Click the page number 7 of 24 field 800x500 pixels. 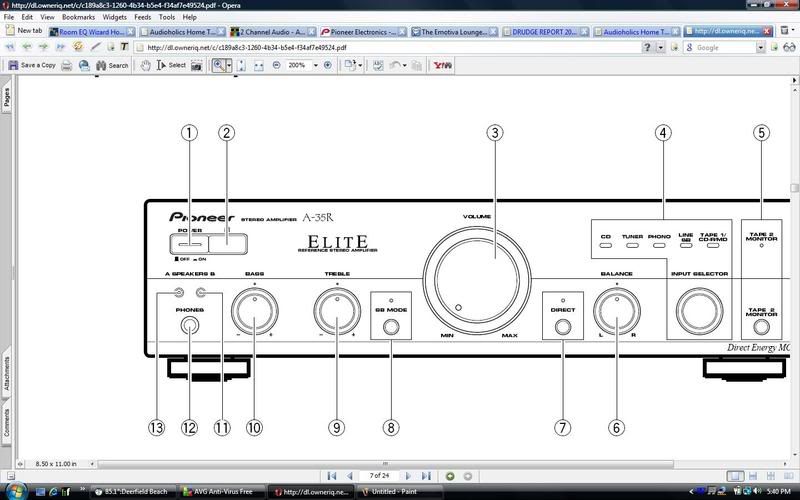[x=379, y=476]
